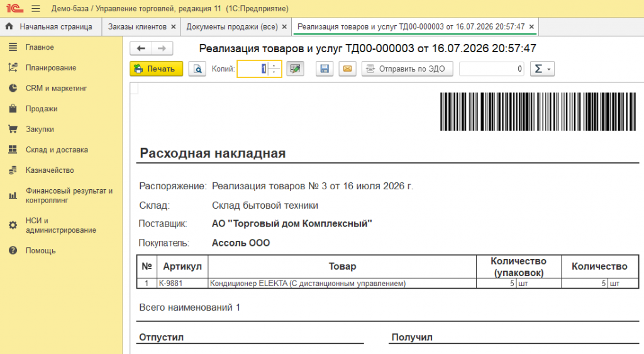Click the Получил signature label

pos(412,337)
